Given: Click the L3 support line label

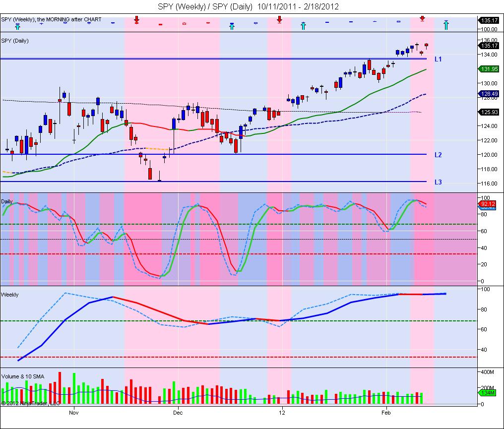Looking at the screenshot, I should (x=438, y=182).
